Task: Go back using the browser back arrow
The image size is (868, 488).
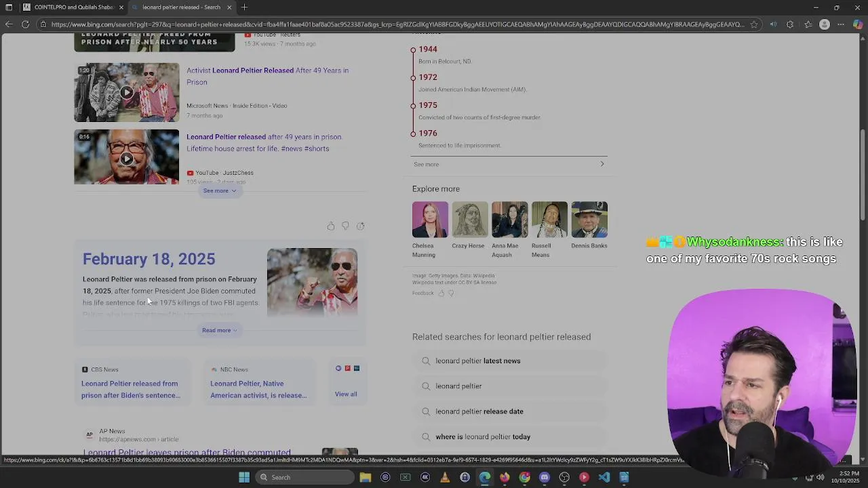Action: (x=8, y=24)
